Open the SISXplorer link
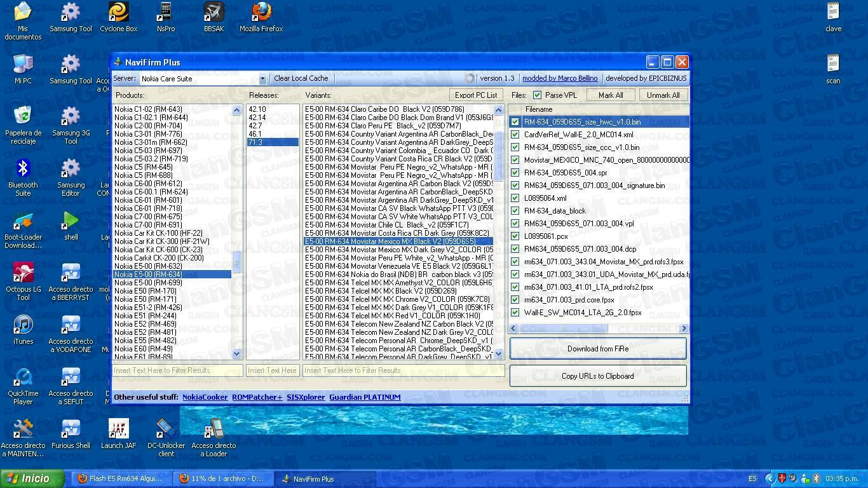The image size is (868, 488). point(306,397)
